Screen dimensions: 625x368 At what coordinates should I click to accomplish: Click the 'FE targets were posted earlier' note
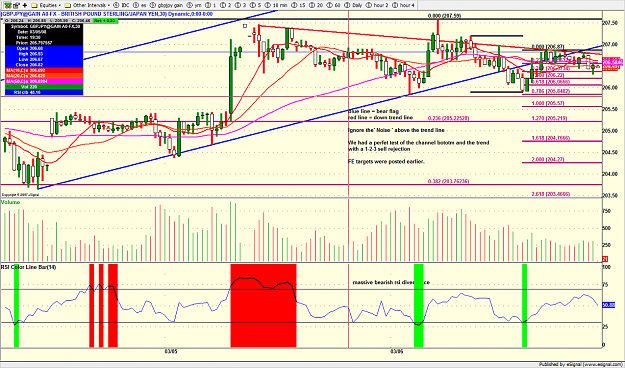point(386,162)
